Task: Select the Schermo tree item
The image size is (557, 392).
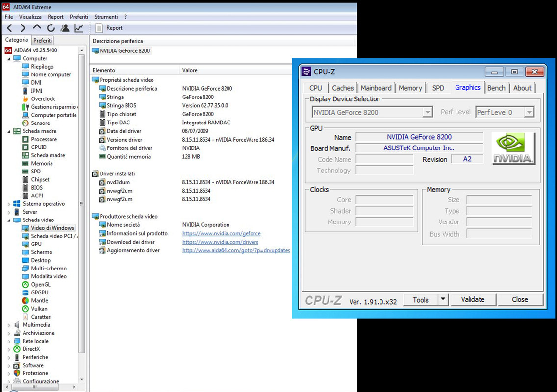Action: click(x=42, y=252)
